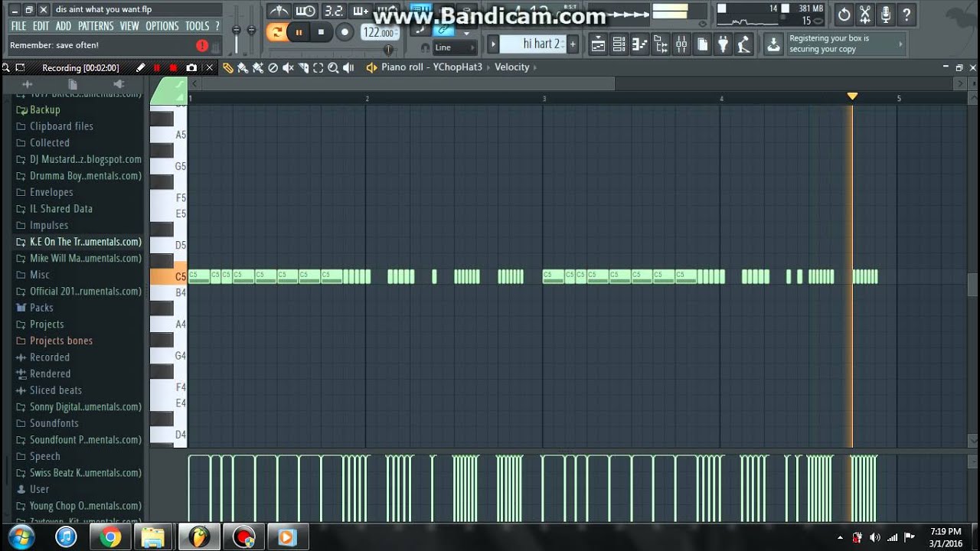Screen dimensions: 980x551
Task: Switch pattern/song mode button
Action: click(276, 32)
